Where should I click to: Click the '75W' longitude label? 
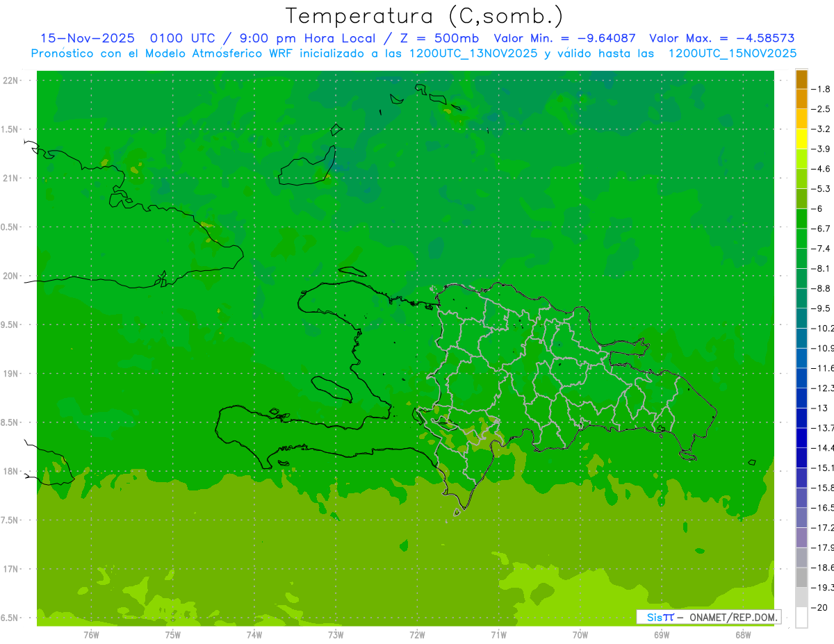coord(173,635)
